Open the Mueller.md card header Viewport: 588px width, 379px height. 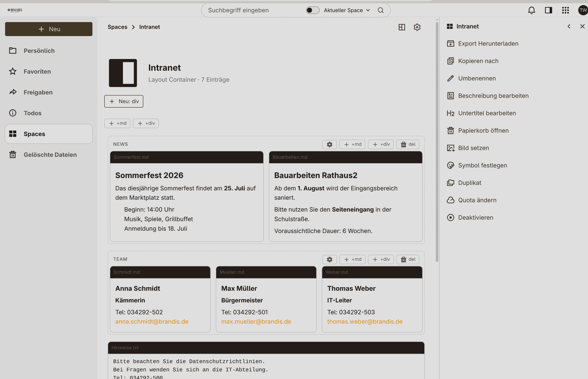tap(266, 272)
